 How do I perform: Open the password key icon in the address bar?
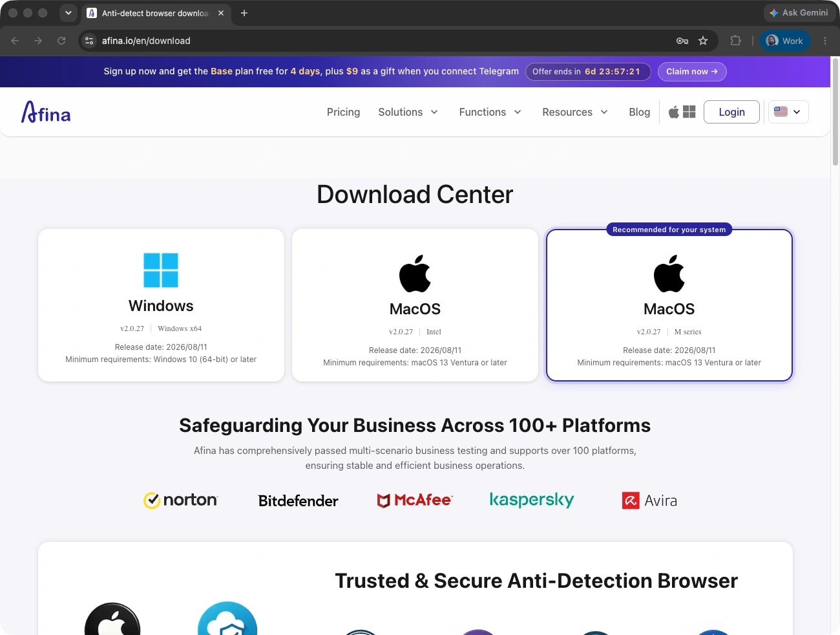(682, 41)
